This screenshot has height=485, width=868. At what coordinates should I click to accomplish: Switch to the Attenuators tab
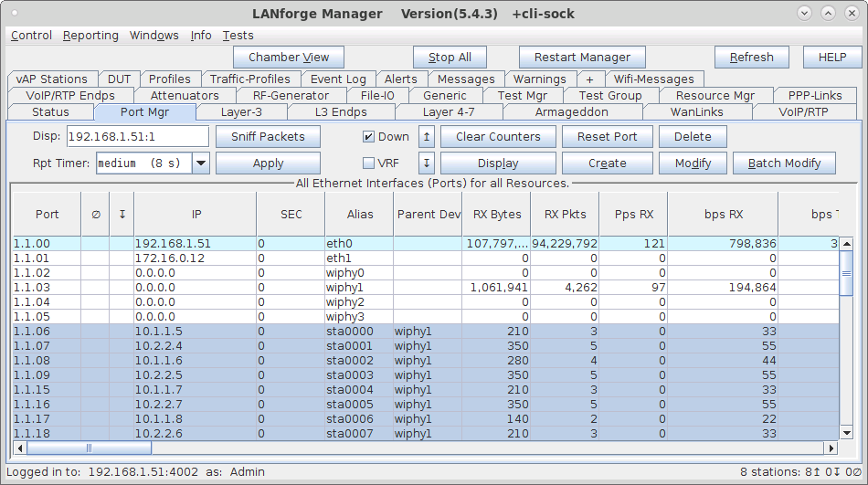(x=185, y=95)
